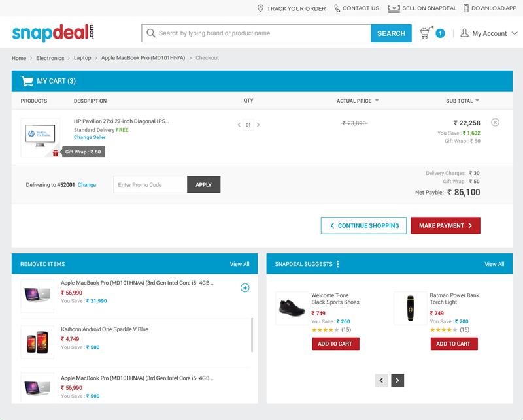Click the Snapdeal logo
Image resolution: width=523 pixels, height=420 pixels.
(x=53, y=33)
